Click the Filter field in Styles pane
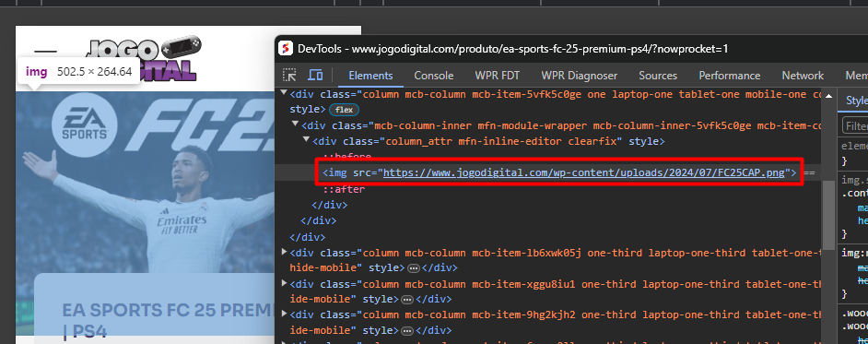This screenshot has height=344, width=868. [856, 125]
